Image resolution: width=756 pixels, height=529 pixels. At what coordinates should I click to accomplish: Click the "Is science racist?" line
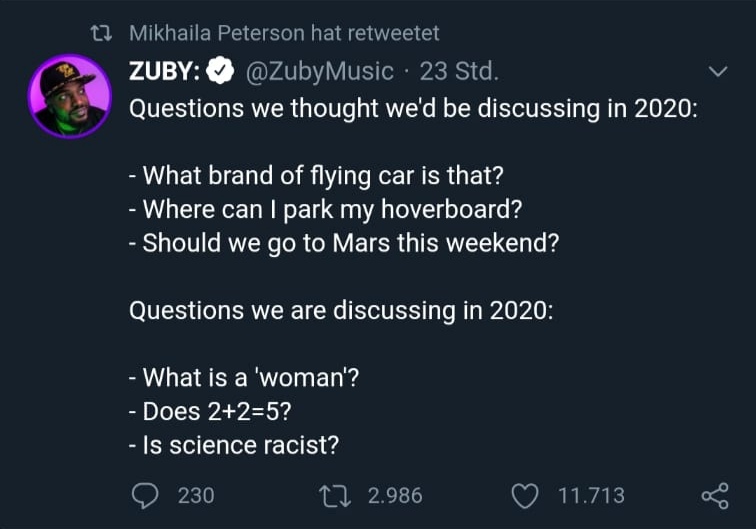click(x=235, y=444)
